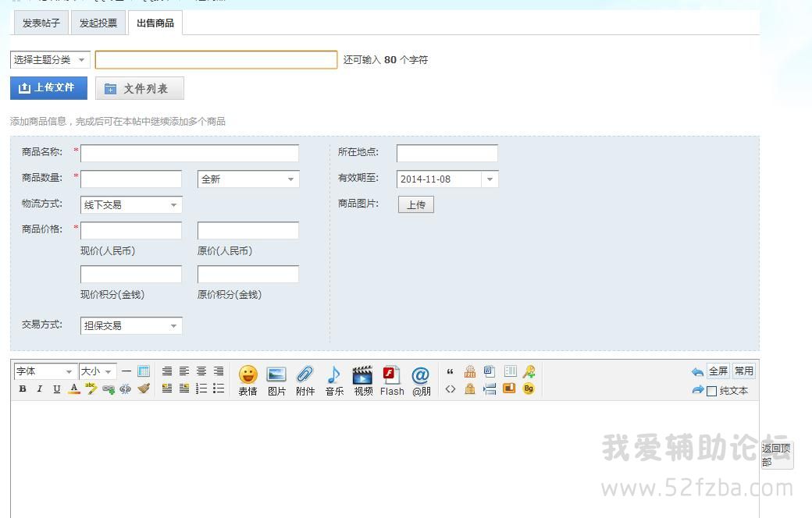This screenshot has width=812, height=518.
Task: Insert a code block
Action: coord(450,388)
